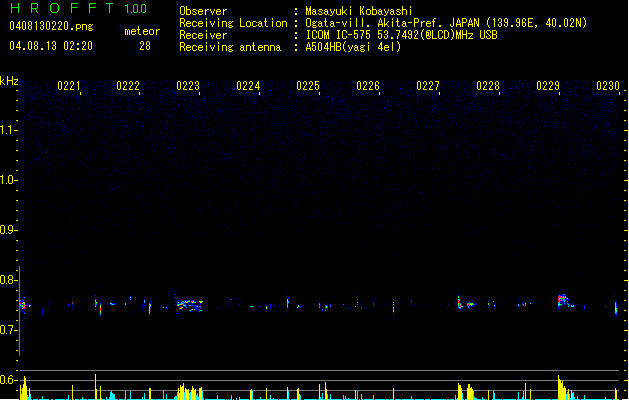Select observer name Masayuki Kobayashi
The width and height of the screenshot is (629, 400).
point(359,11)
